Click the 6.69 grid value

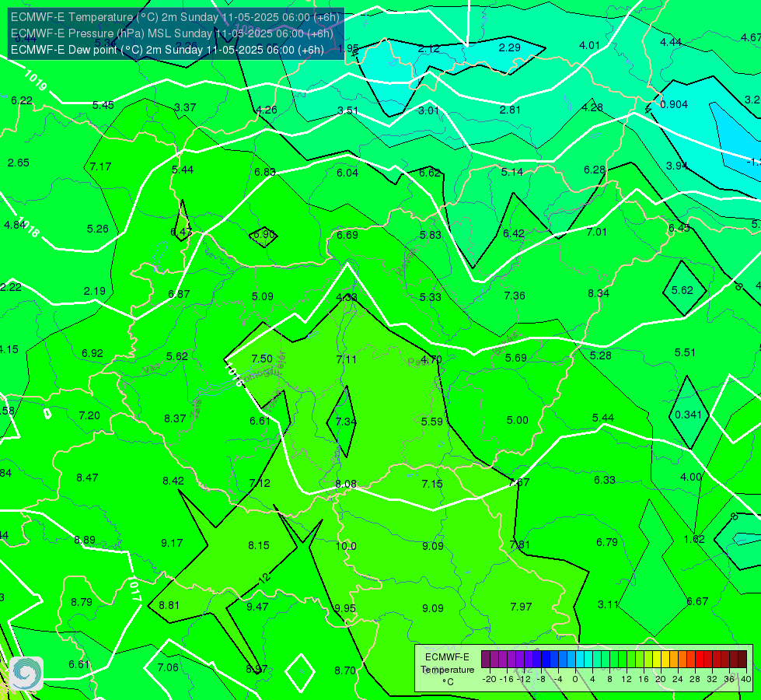(x=347, y=235)
